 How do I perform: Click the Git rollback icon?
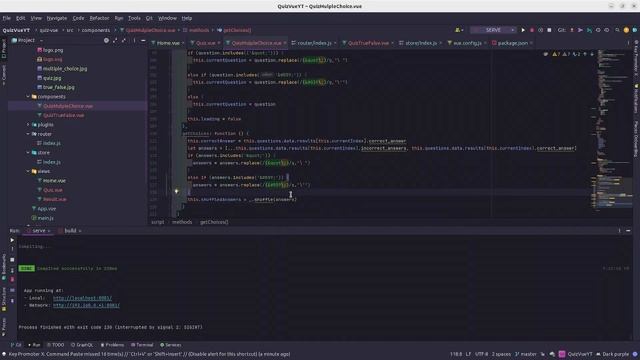607,30
